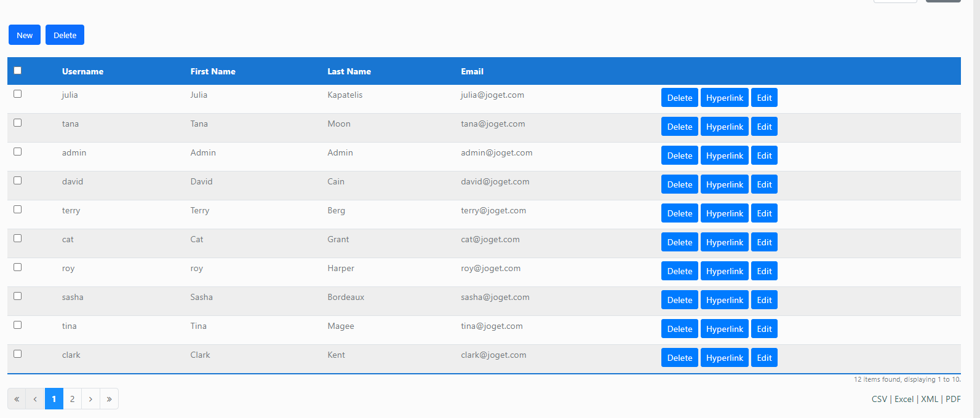Screen dimensions: 980x418
Task: Export the list as CSV
Action: 879,399
